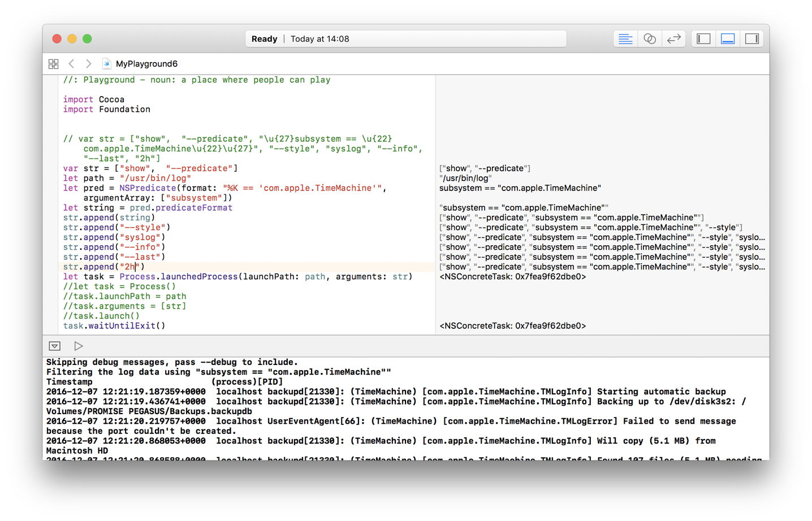
Task: Place cursor on task.waitUntilExit() line
Action: pyautogui.click(x=114, y=326)
